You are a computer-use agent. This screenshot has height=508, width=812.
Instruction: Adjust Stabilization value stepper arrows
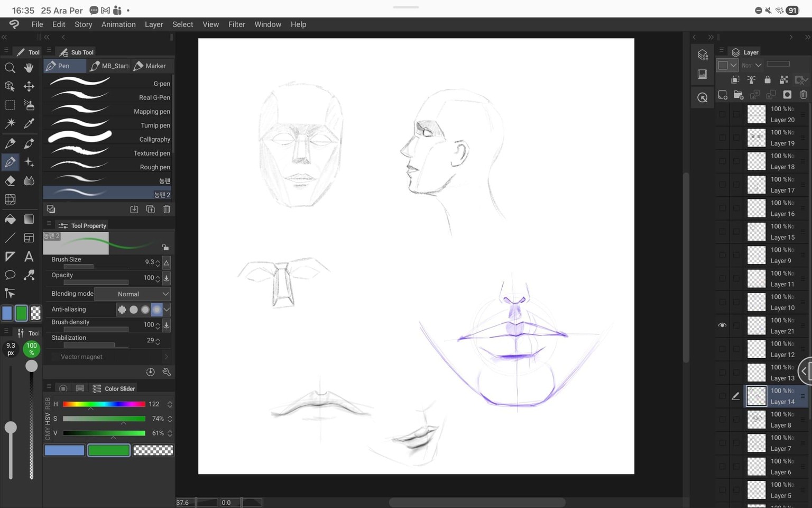(x=158, y=341)
